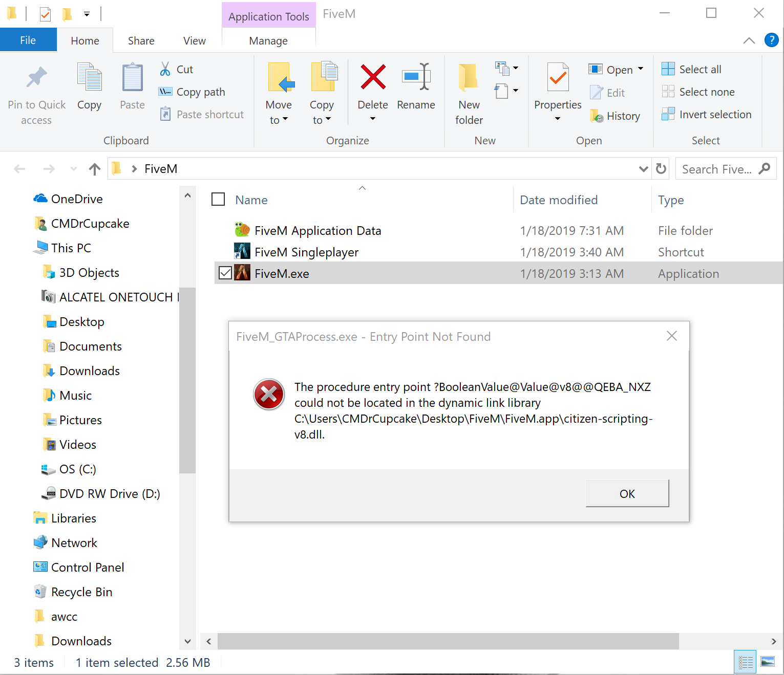Click the Copy icon in Clipboard group
Screen dimensions: 784x675
tap(89, 77)
